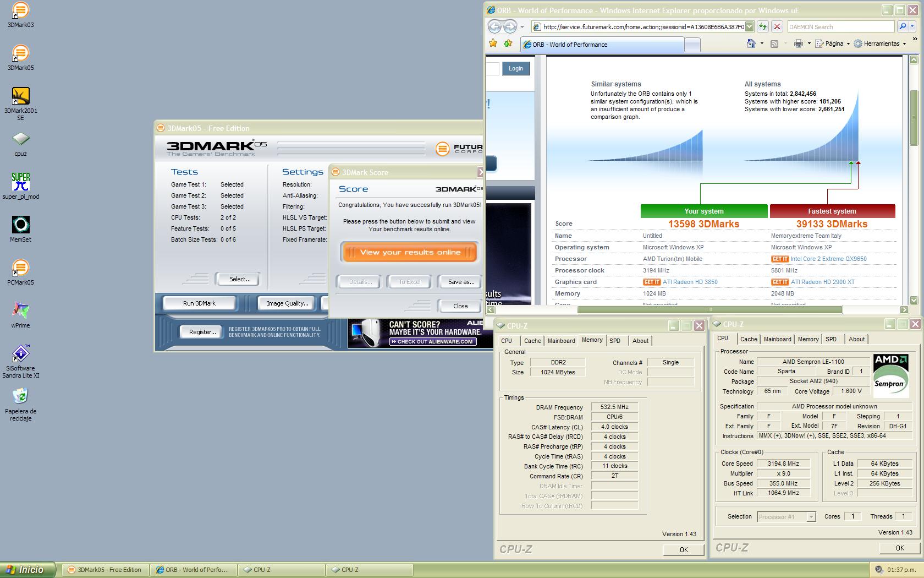924x578 pixels.
Task: Open About tab in the right CPU-Z window
Action: [x=856, y=339]
